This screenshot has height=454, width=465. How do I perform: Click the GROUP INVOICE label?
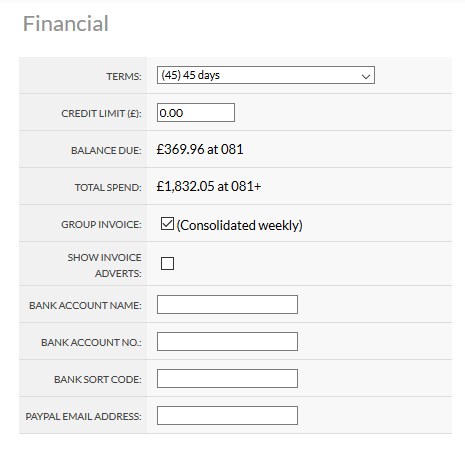click(x=101, y=225)
